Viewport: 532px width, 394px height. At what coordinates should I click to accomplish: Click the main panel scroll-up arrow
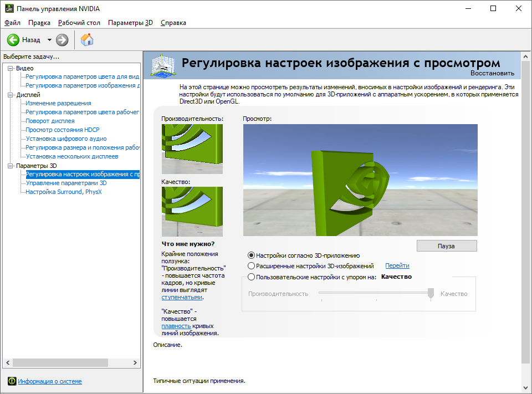coord(525,57)
